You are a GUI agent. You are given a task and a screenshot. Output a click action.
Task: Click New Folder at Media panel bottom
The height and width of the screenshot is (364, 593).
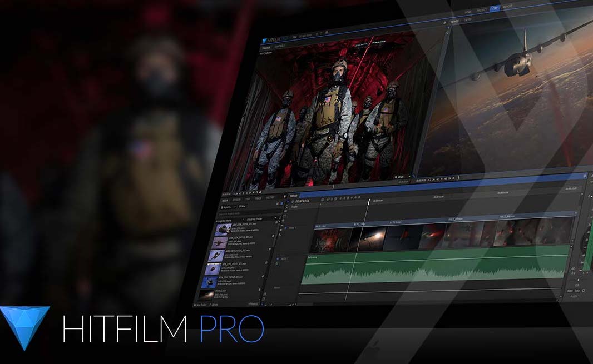201,305
